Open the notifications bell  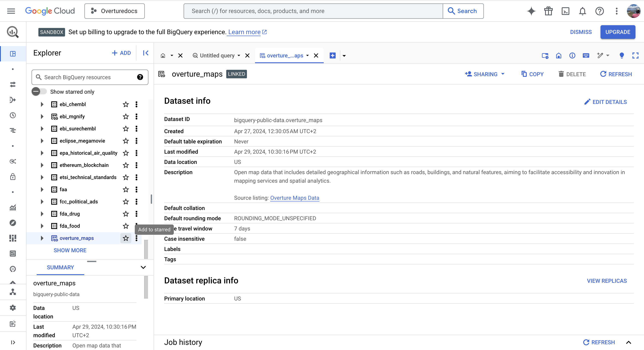tap(582, 11)
